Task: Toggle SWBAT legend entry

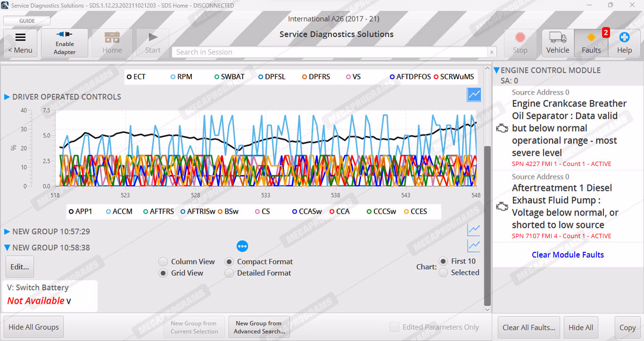Action: [230, 76]
